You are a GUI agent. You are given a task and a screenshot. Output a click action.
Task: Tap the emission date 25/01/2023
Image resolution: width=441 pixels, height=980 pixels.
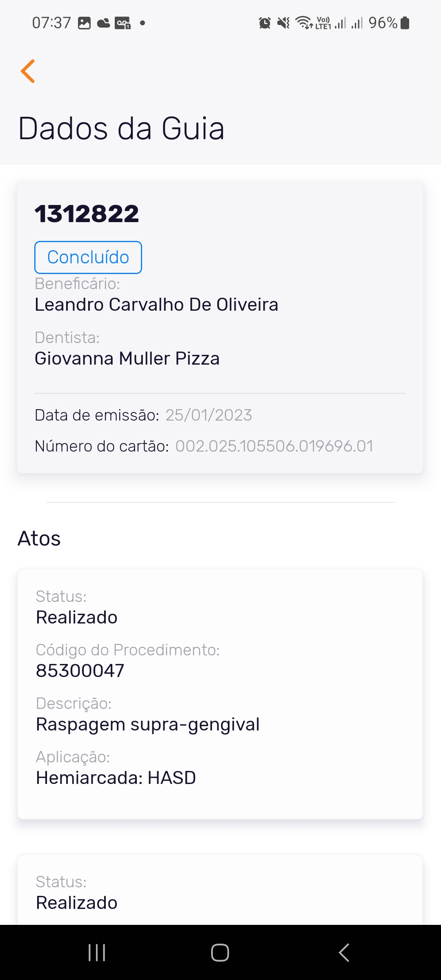(x=209, y=415)
